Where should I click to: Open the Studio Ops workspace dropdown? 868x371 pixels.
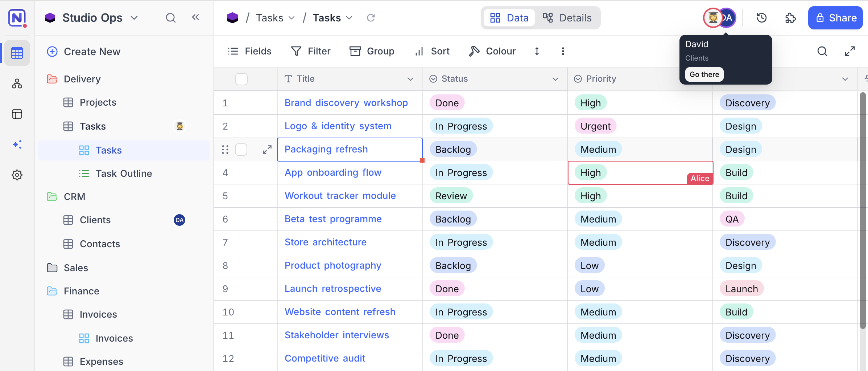(x=134, y=18)
